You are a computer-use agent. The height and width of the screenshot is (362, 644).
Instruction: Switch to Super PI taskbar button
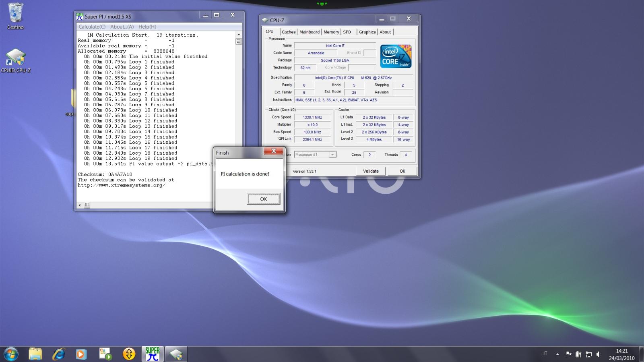click(153, 354)
